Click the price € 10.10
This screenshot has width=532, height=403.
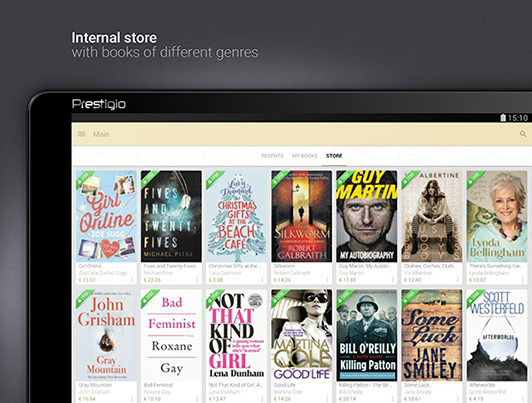pos(152,399)
